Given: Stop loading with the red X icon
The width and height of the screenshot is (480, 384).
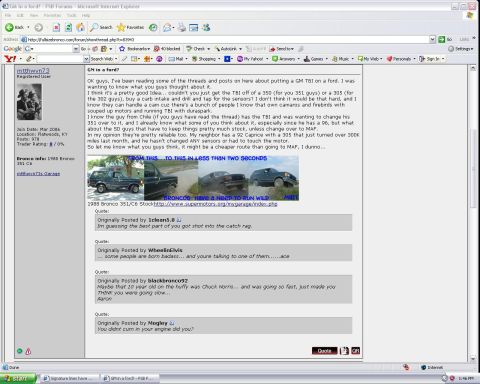Looking at the screenshot, I should (56, 27).
